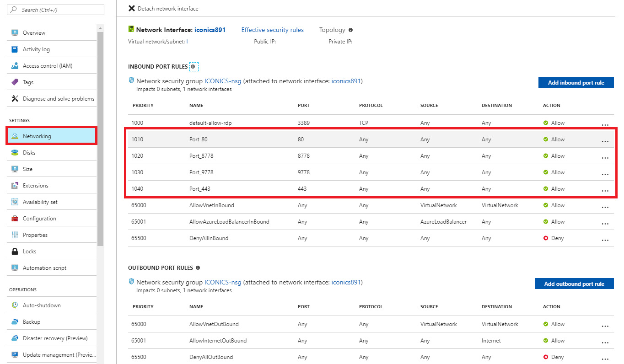Click Detach network interface command

163,9
